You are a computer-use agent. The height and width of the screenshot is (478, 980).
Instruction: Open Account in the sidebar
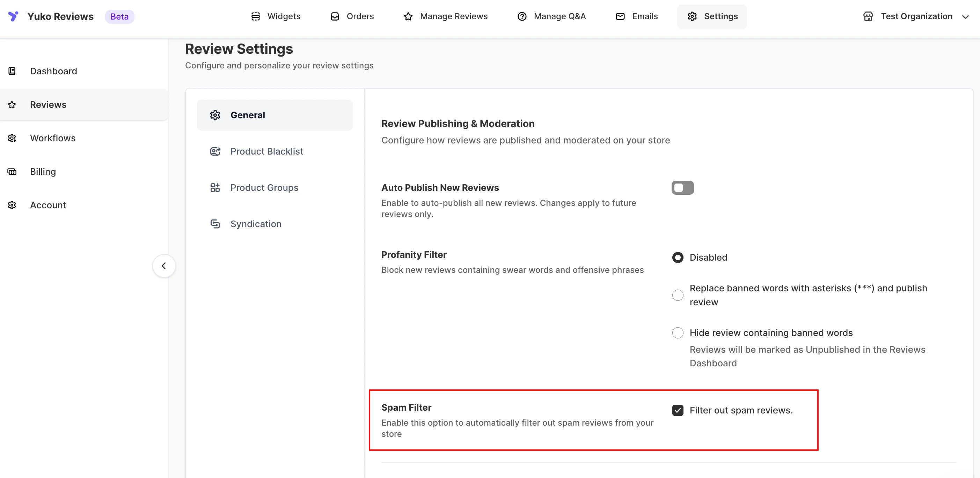click(x=84, y=205)
